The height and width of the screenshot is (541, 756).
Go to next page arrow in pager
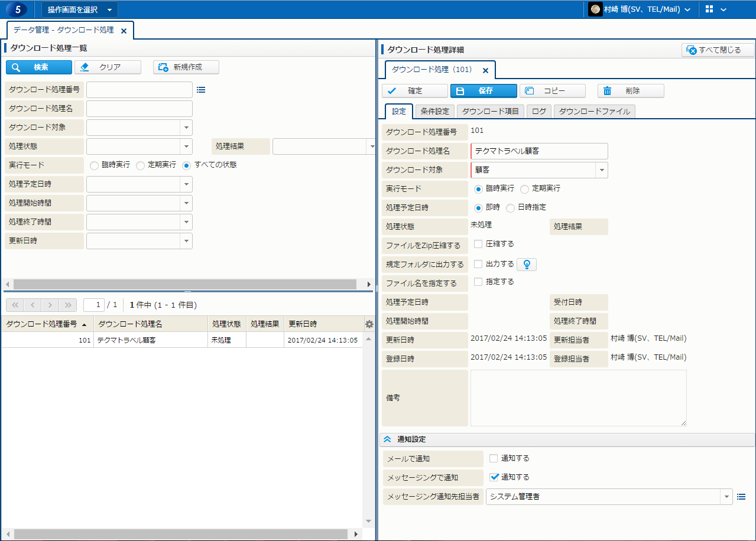click(50, 305)
